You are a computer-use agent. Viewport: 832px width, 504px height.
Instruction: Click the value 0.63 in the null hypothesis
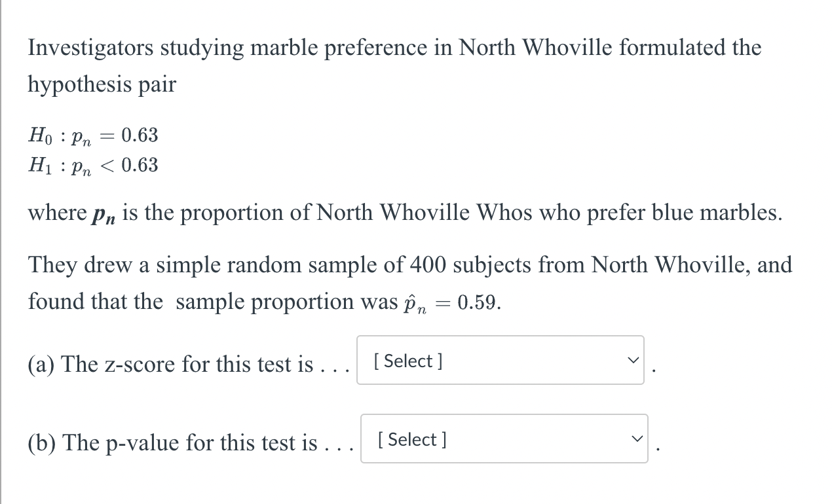[x=140, y=135]
